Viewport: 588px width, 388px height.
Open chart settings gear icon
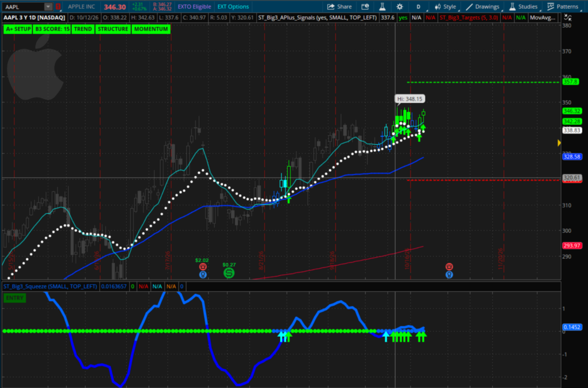(x=400, y=7)
